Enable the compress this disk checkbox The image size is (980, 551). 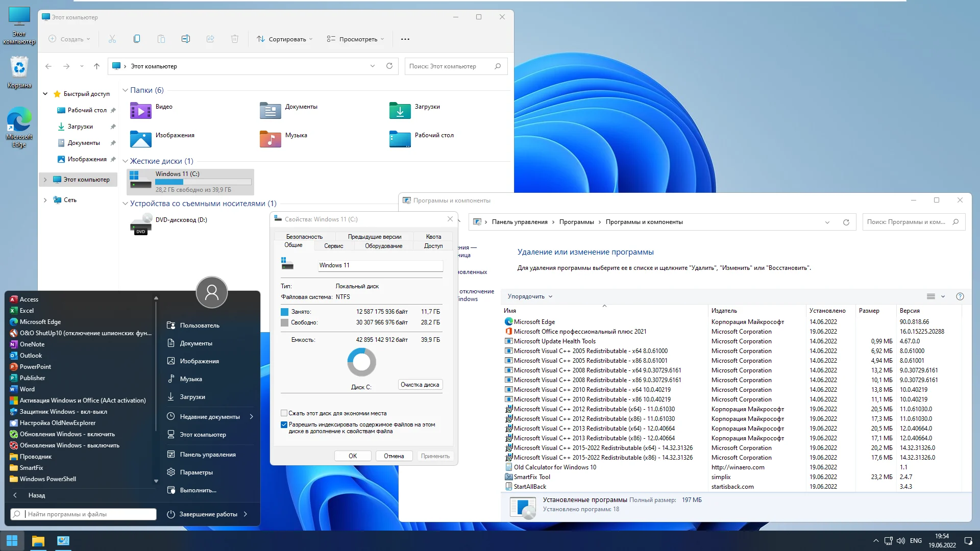(284, 413)
